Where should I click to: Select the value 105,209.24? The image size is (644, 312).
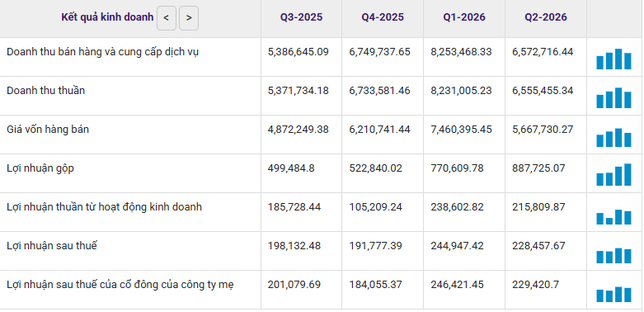(x=376, y=207)
